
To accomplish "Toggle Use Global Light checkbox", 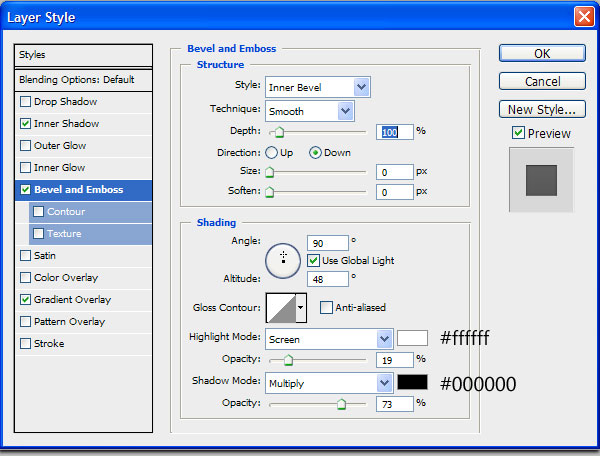I will pyautogui.click(x=313, y=261).
